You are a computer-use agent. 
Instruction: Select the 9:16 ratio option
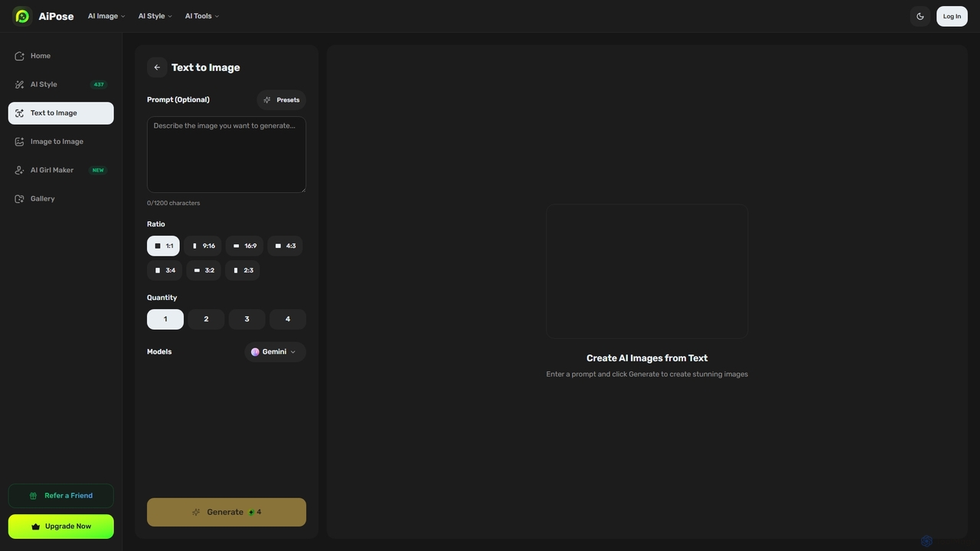coord(203,246)
